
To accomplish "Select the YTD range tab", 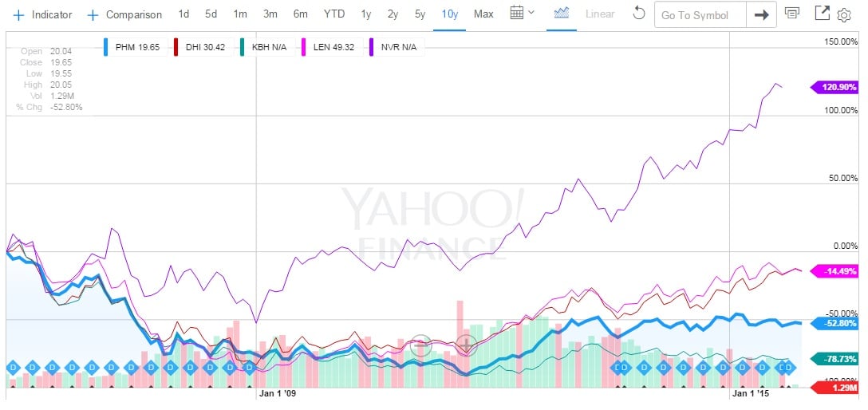I will (x=334, y=14).
